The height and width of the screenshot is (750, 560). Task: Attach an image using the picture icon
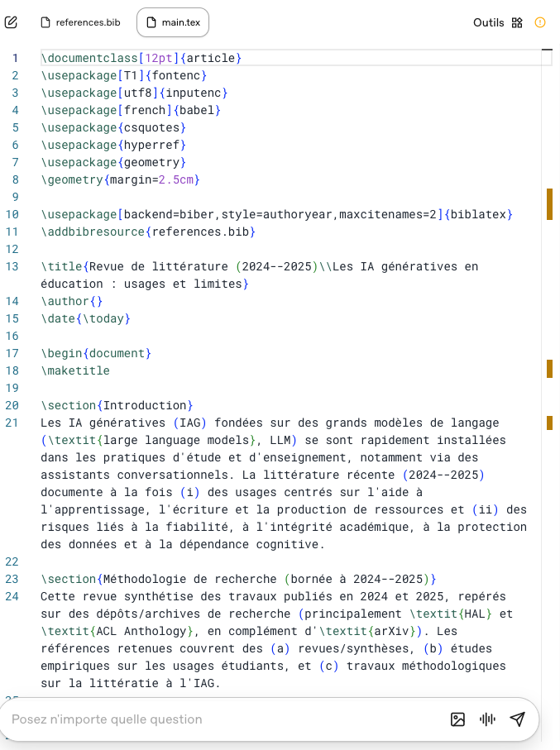pos(457,719)
